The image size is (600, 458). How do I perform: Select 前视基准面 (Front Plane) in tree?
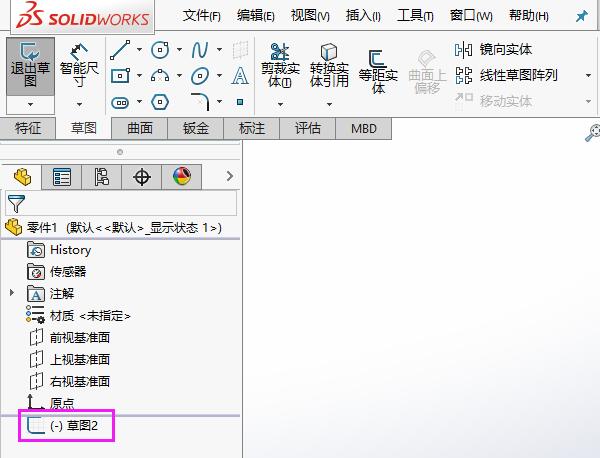tap(70, 337)
